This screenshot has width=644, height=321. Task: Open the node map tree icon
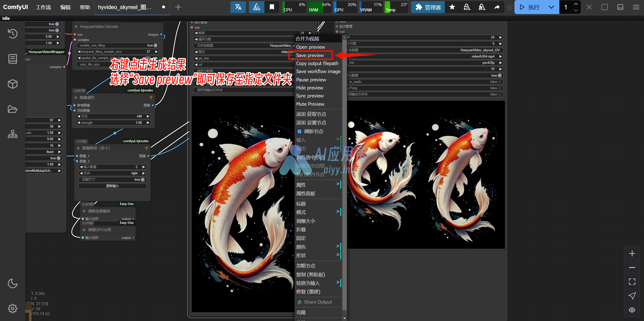[x=13, y=134]
